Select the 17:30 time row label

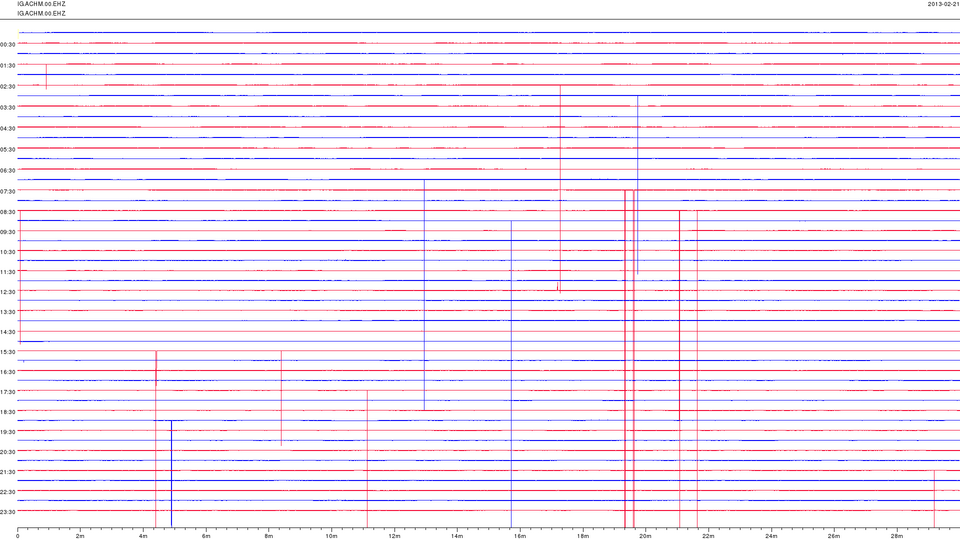(8, 392)
